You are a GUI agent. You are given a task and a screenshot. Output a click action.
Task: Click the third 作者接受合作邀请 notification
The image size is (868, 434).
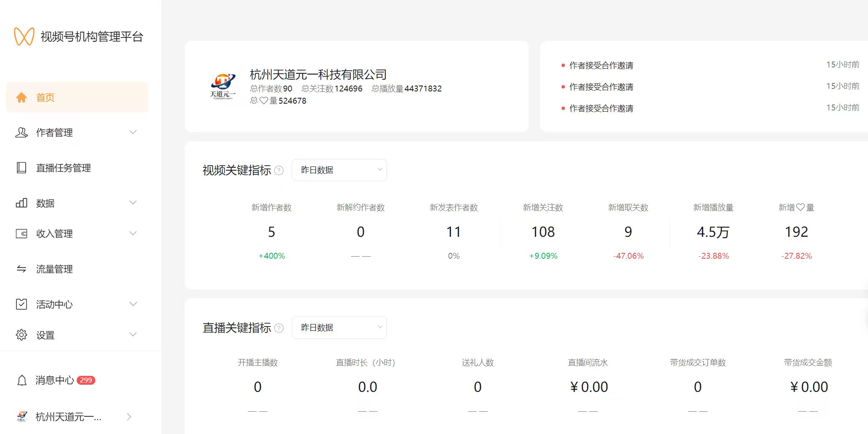[601, 108]
